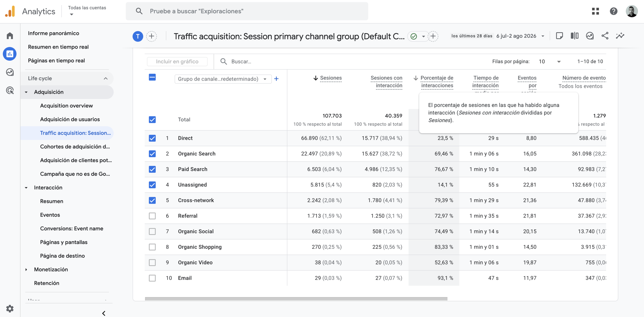Uncheck the Total row checkbox
Screen dimensions: 644x317
click(152, 120)
